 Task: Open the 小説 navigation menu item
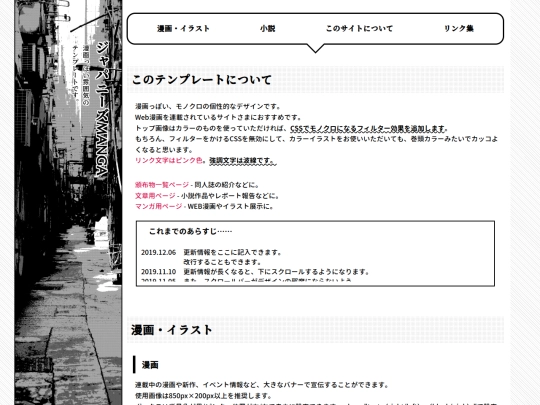(268, 29)
